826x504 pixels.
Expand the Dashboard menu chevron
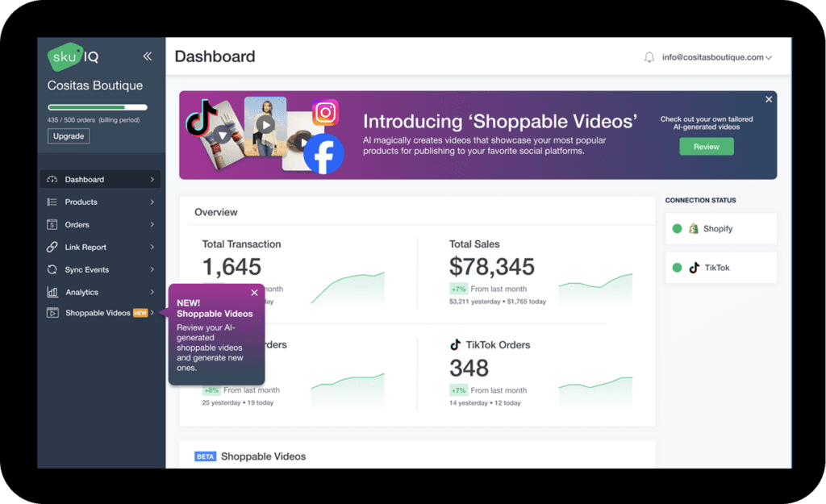(x=152, y=180)
